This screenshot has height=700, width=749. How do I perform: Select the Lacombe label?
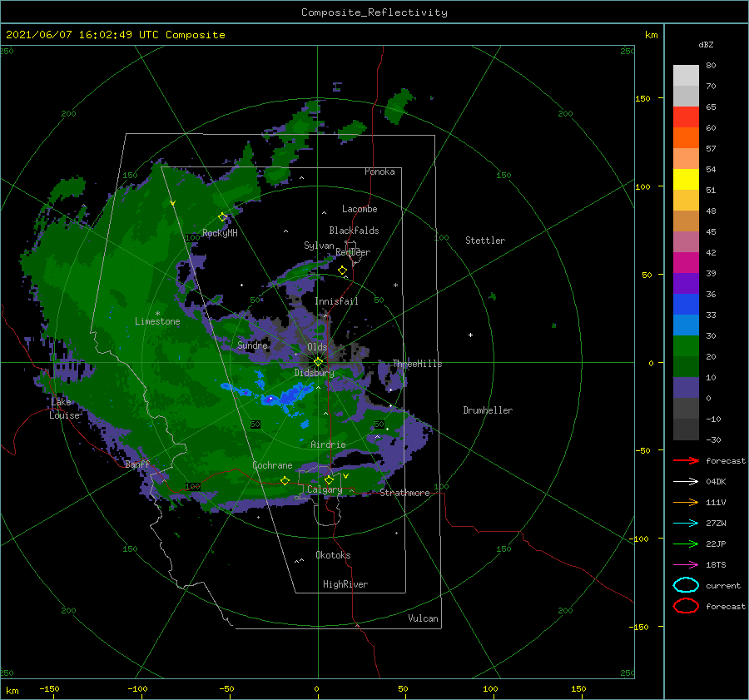(x=360, y=209)
